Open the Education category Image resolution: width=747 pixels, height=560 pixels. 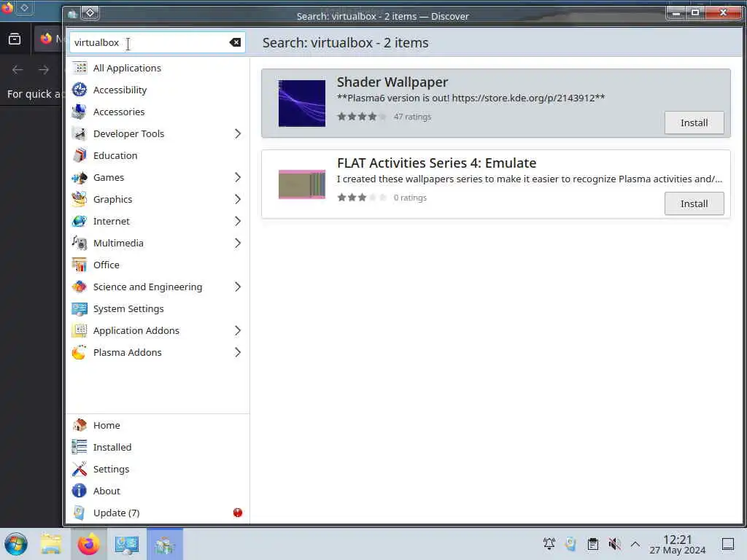click(x=158, y=156)
